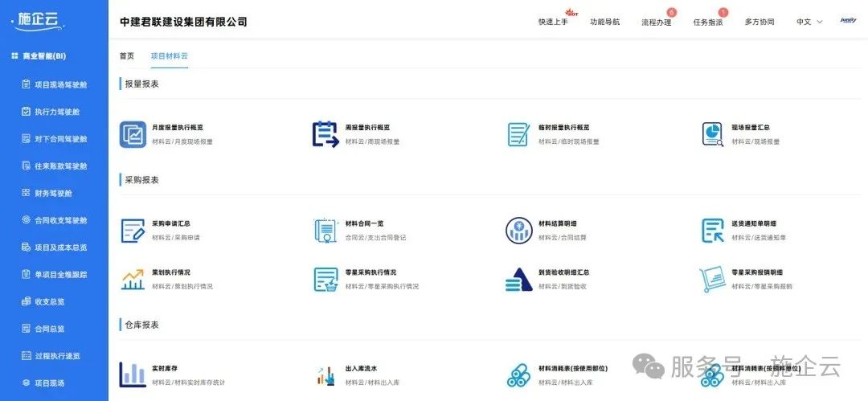Select the 现场报量汇总 pie chart icon
The width and height of the screenshot is (868, 401).
click(713, 134)
